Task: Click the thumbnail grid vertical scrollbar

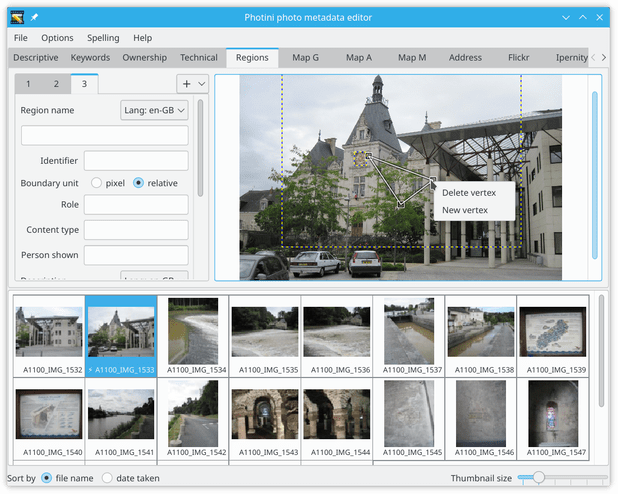Action: (x=601, y=351)
